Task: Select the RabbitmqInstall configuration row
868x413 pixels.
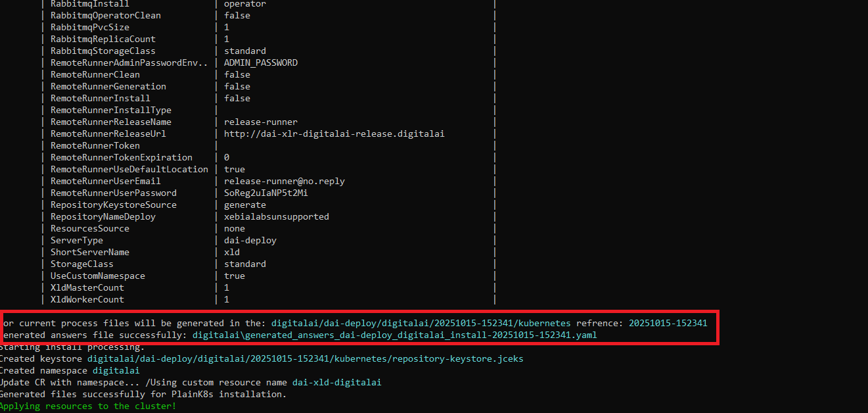Action: click(89, 4)
